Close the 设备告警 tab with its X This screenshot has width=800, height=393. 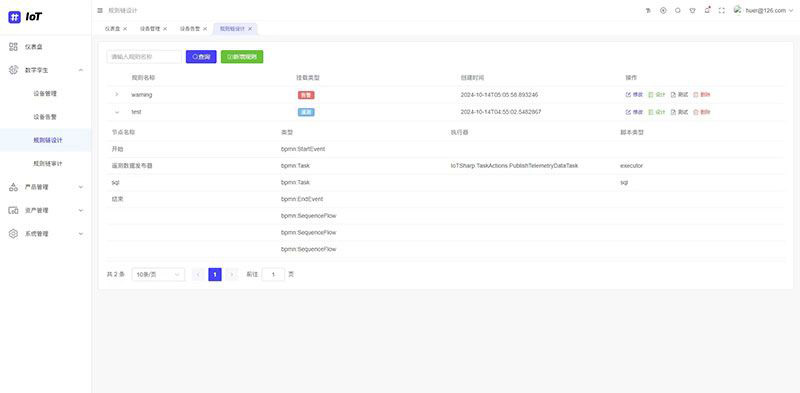(x=205, y=29)
